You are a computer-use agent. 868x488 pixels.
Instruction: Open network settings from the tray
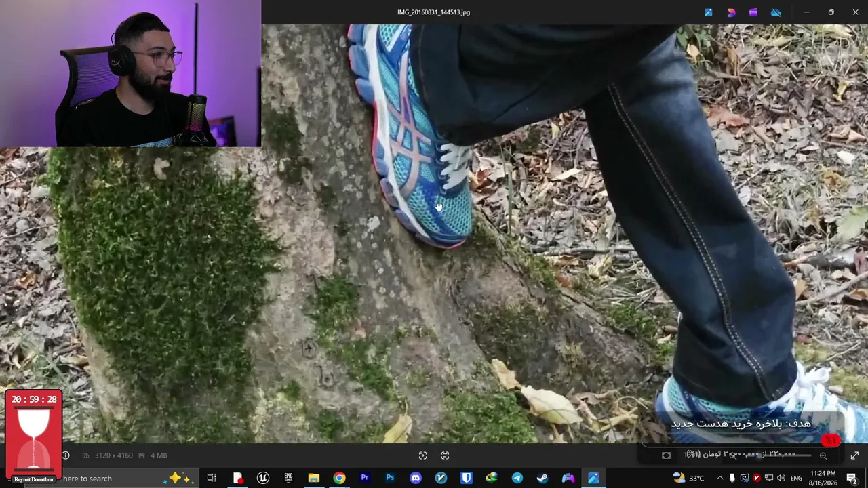(x=769, y=479)
